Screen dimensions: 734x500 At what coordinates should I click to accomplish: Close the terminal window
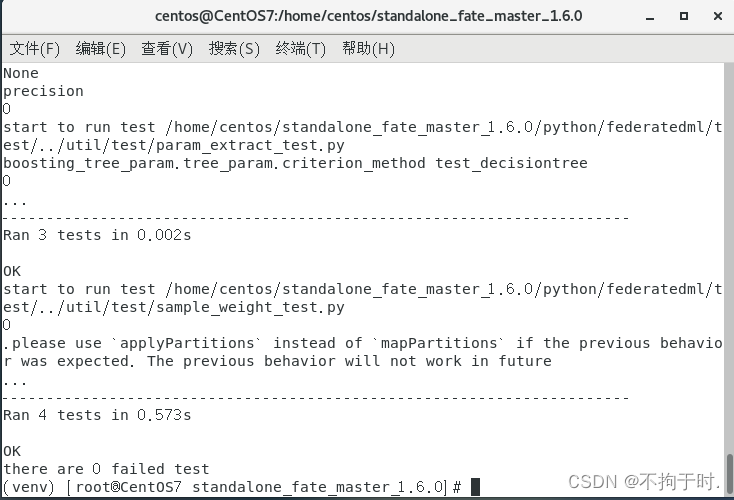coord(718,16)
